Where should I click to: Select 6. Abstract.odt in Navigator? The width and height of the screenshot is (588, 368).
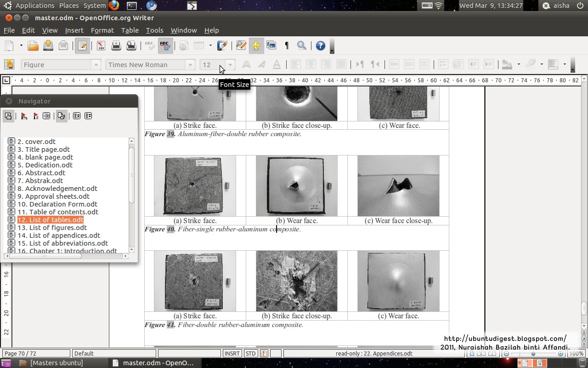click(41, 173)
